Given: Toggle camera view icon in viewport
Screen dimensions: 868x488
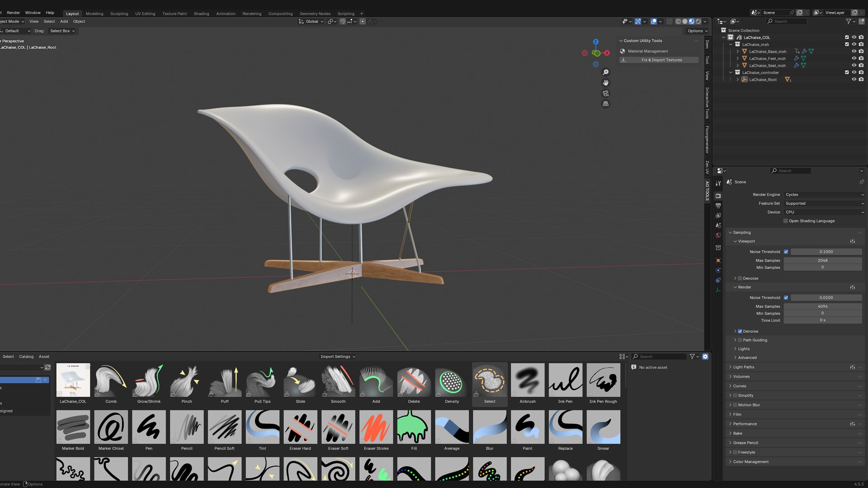Looking at the screenshot, I should (x=606, y=93).
